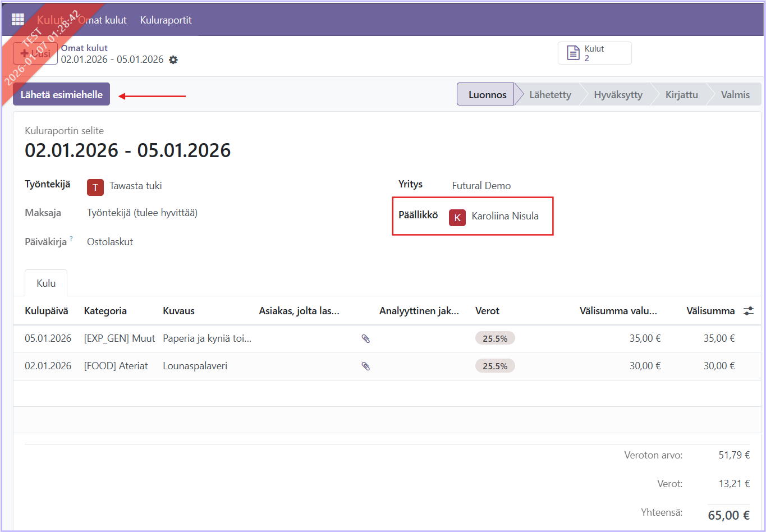766x532 pixels.
Task: Open the Päiväkirja Ostolaskut dropdown field
Action: (x=110, y=242)
